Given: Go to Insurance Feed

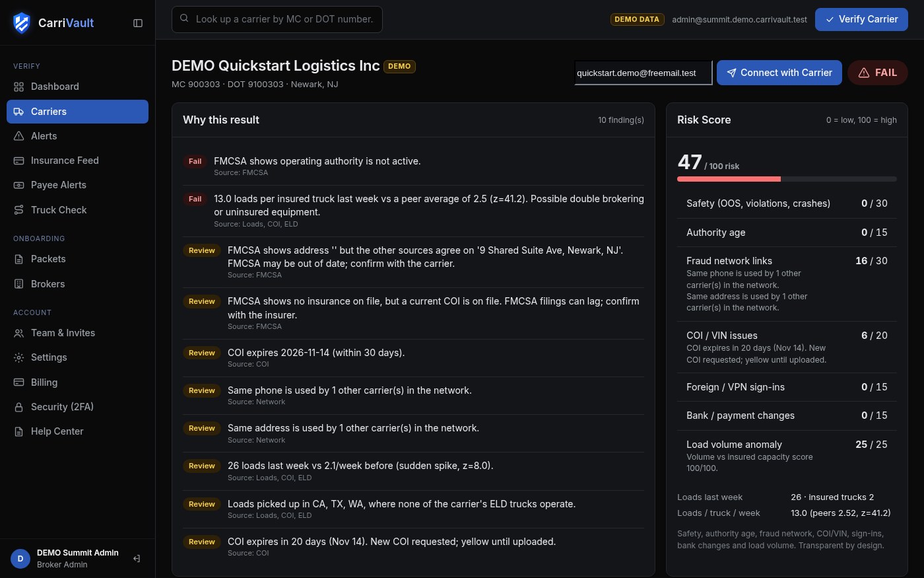Looking at the screenshot, I should [x=77, y=161].
